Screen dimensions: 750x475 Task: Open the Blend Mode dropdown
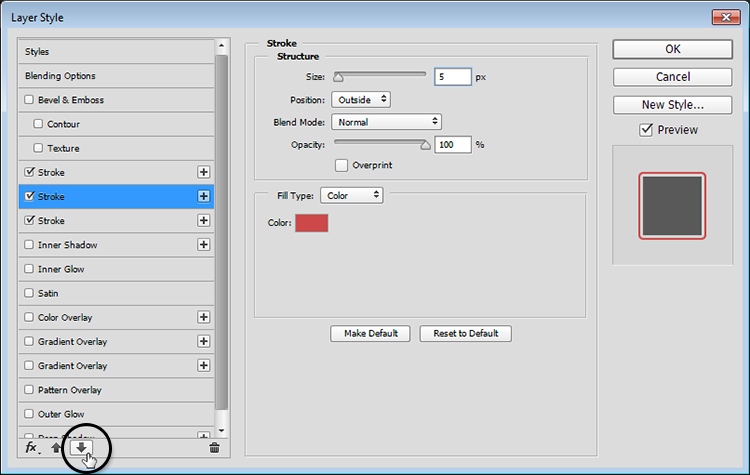(386, 122)
